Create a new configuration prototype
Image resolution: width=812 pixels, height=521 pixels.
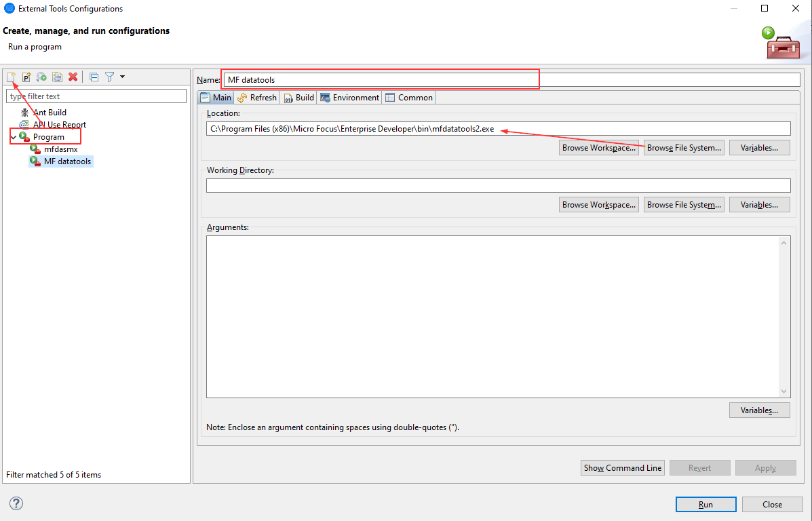coord(26,77)
